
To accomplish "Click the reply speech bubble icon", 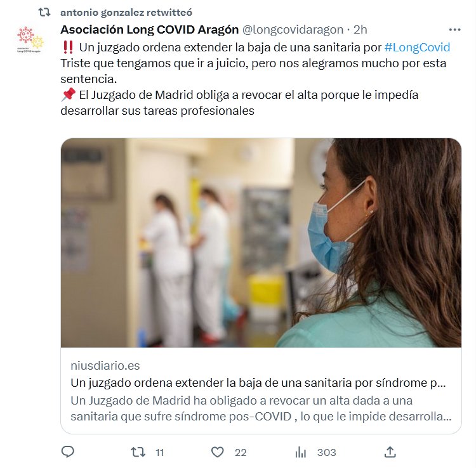I will (67, 452).
